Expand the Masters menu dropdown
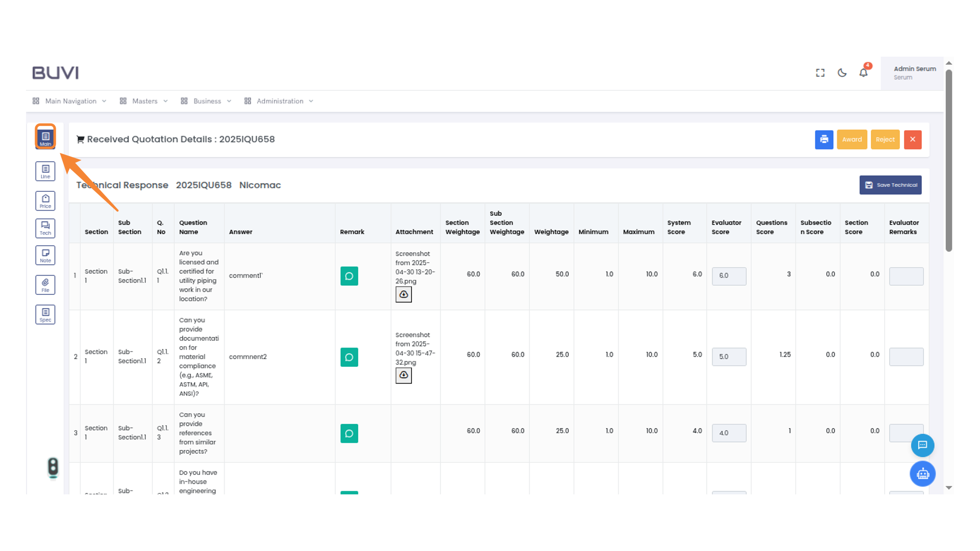 (x=144, y=101)
